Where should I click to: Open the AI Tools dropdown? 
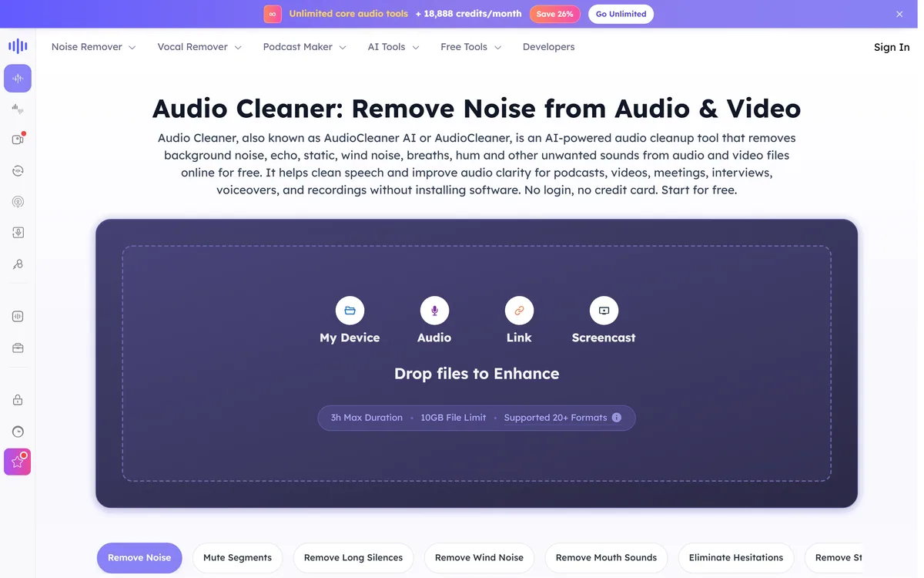393,47
